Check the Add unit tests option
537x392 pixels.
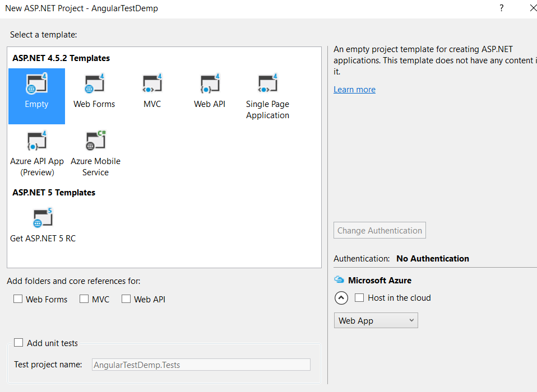(x=18, y=343)
